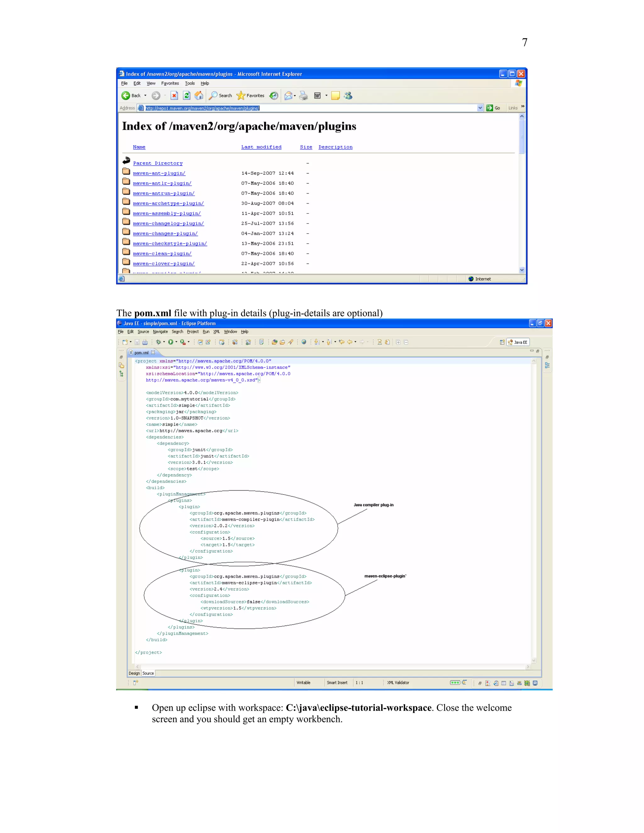The image size is (644, 833).
Task: Print the page in Internet Explorer
Action: [x=303, y=95]
